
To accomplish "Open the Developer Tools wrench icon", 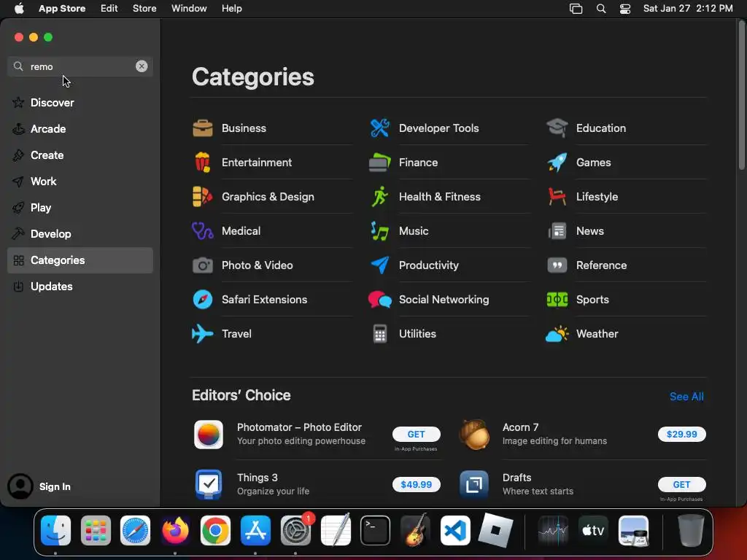I will coord(379,128).
